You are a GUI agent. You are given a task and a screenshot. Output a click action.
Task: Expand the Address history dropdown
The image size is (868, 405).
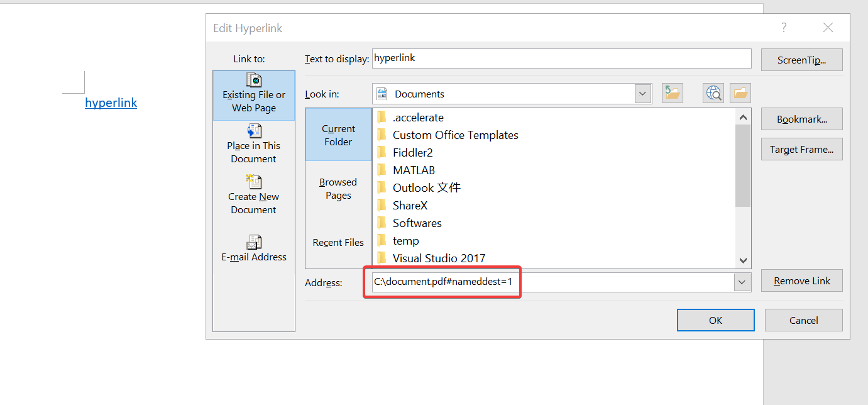click(742, 282)
